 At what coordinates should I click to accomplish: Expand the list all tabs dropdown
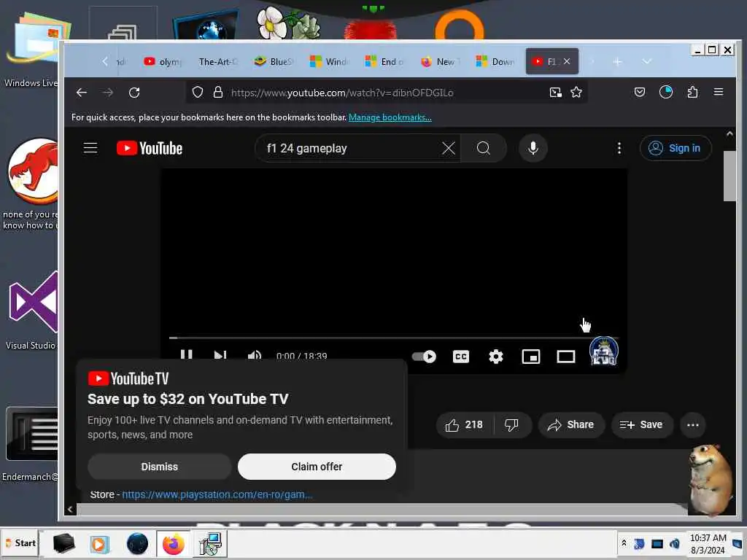pyautogui.click(x=646, y=61)
